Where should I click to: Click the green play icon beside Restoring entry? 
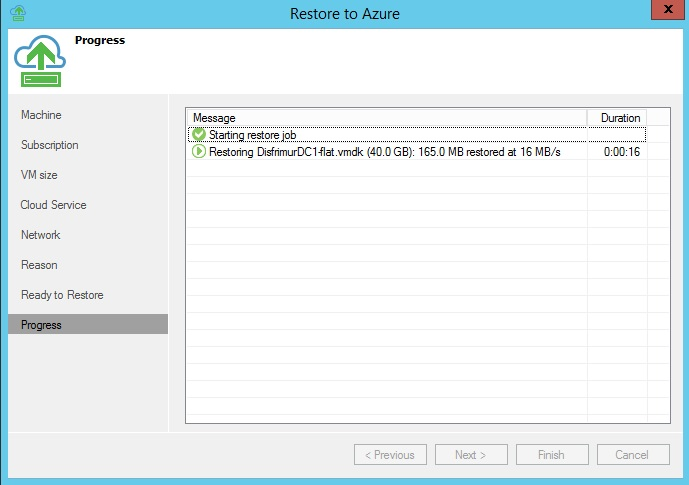[x=199, y=151]
